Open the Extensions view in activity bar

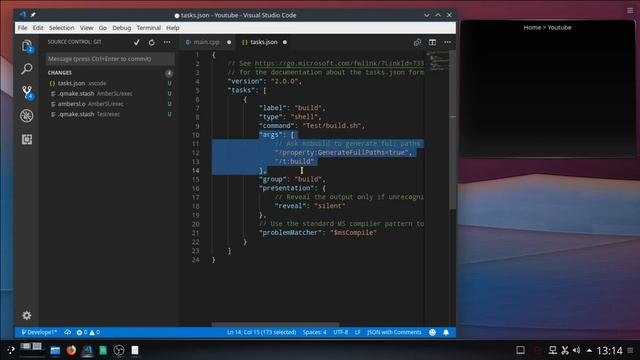[27, 140]
